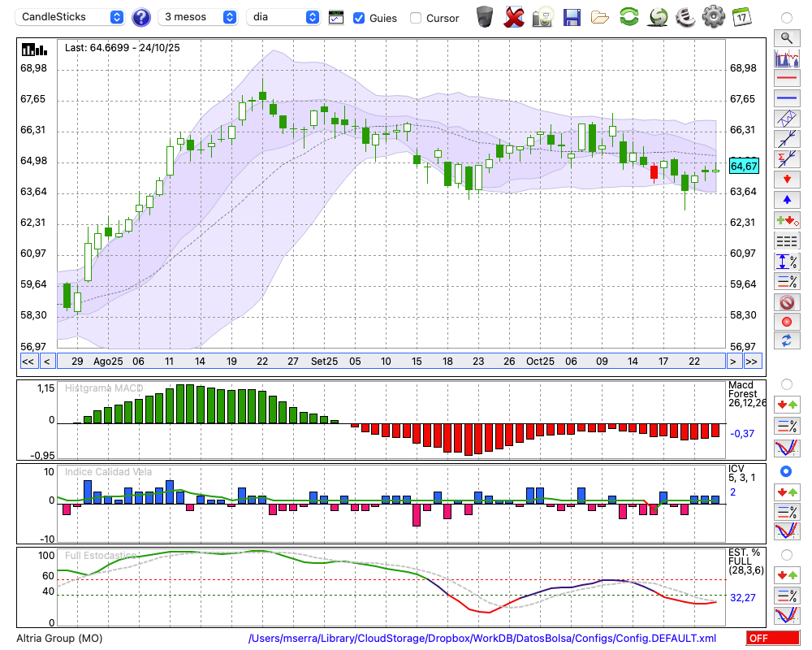This screenshot has width=812, height=650.
Task: Select the radio button beside MACD panel
Action: 786,383
